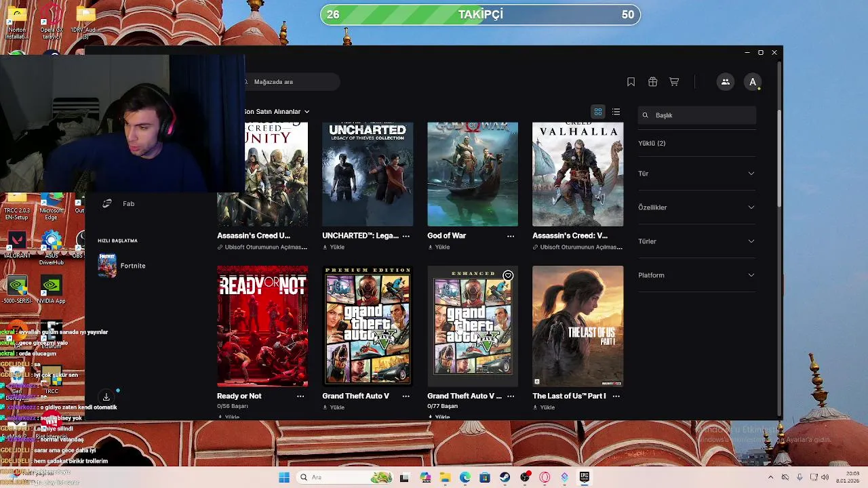This screenshot has width=868, height=488.
Task: Open the Fab icon in sidebar
Action: 106,203
